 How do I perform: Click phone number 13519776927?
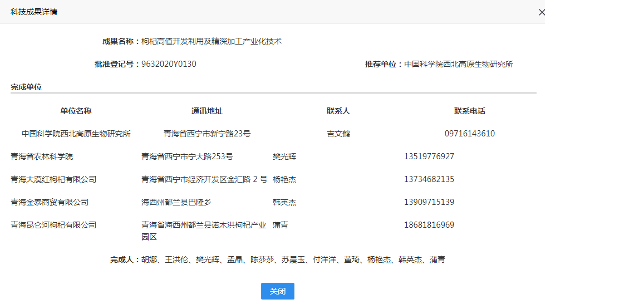click(x=429, y=156)
